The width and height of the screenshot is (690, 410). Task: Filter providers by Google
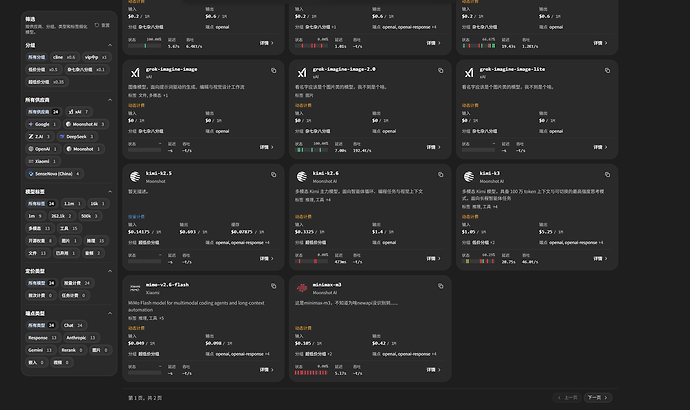pos(42,124)
